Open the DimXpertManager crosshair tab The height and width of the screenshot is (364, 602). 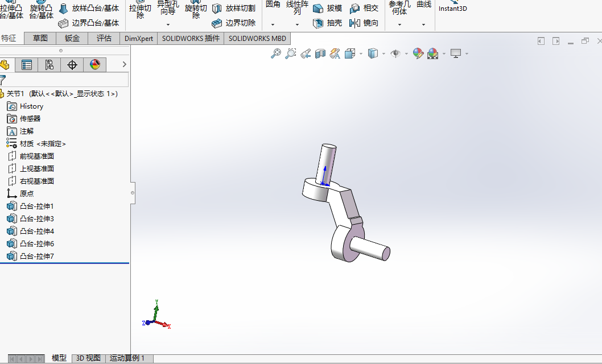click(x=72, y=64)
